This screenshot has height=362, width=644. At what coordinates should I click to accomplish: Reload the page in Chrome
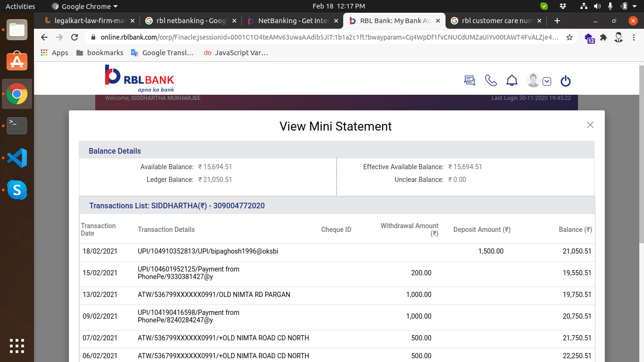[x=74, y=37]
